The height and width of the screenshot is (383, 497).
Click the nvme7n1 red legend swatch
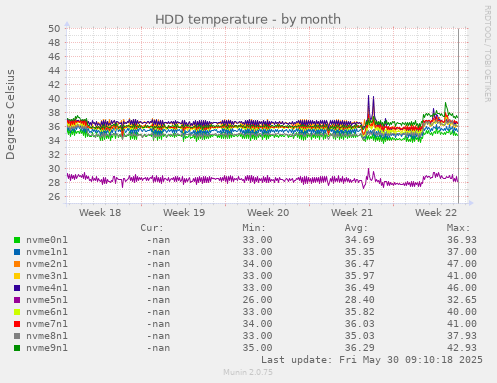[x=17, y=324]
